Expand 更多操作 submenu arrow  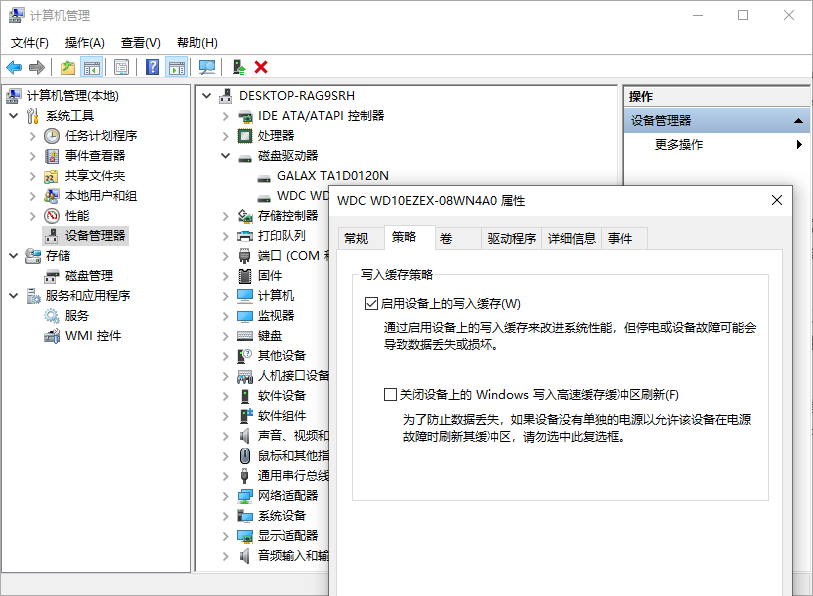(799, 145)
